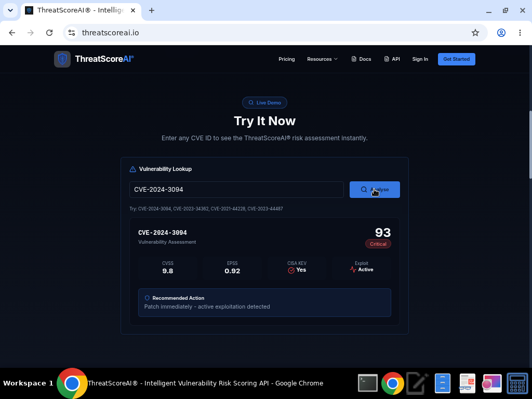532x399 pixels.
Task: Click the browser forward arrow
Action: click(x=31, y=33)
